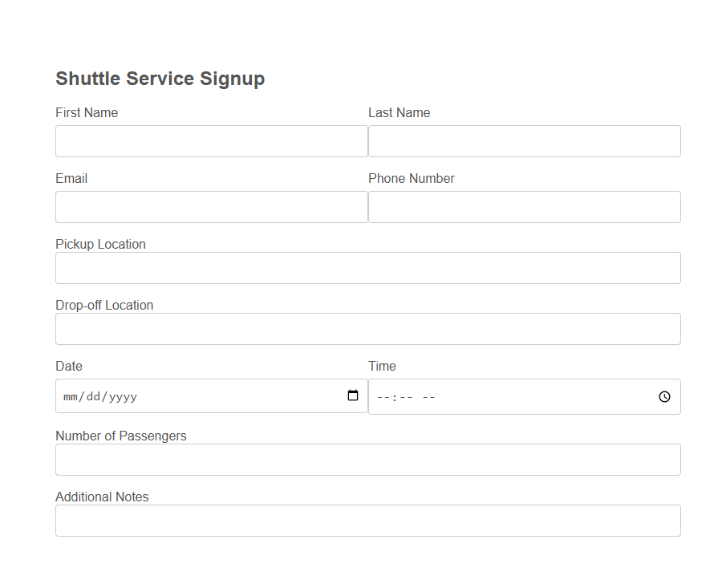This screenshot has height=588, width=722.
Task: Focus the Pickup Location field
Action: click(x=367, y=267)
